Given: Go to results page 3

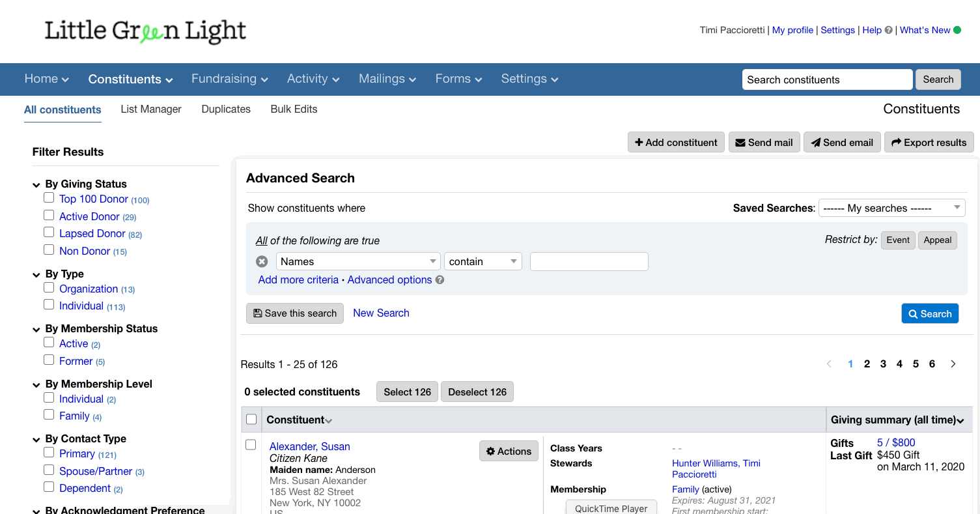Looking at the screenshot, I should 883,364.
